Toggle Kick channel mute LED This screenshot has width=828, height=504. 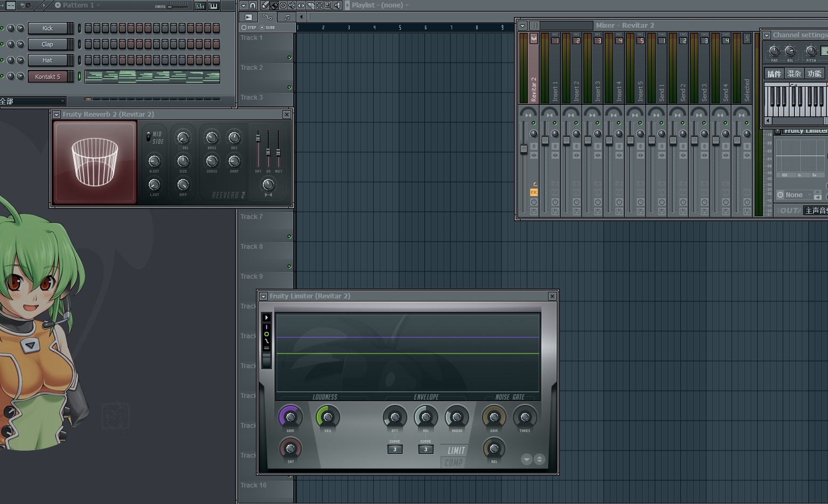tap(2, 28)
